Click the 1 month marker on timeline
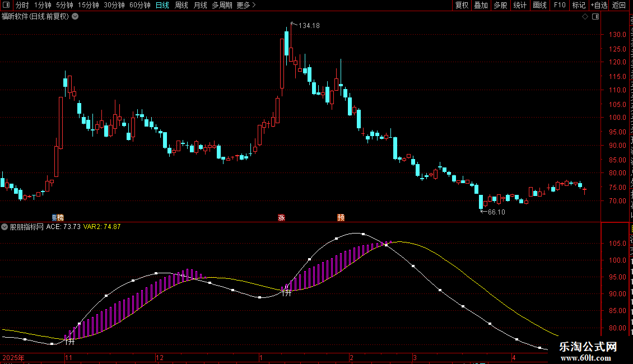The width and height of the screenshot is (633, 364). tap(261, 357)
